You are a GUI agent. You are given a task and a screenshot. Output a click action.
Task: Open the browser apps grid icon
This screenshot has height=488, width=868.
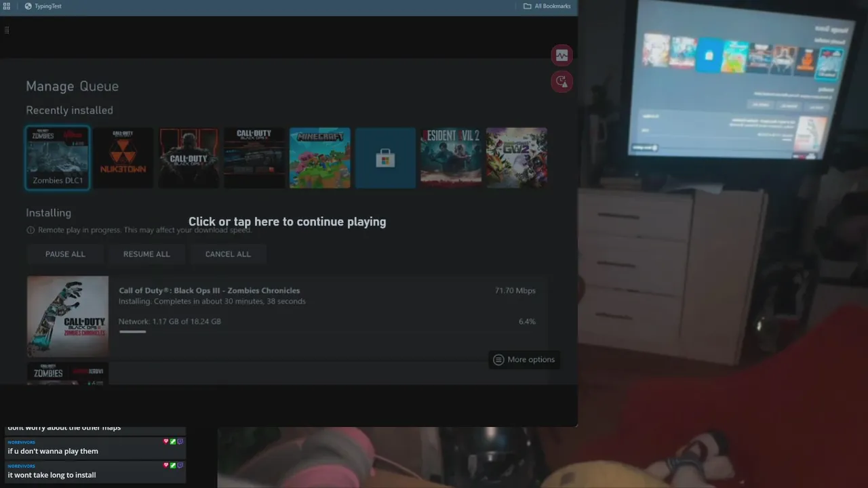coord(6,6)
